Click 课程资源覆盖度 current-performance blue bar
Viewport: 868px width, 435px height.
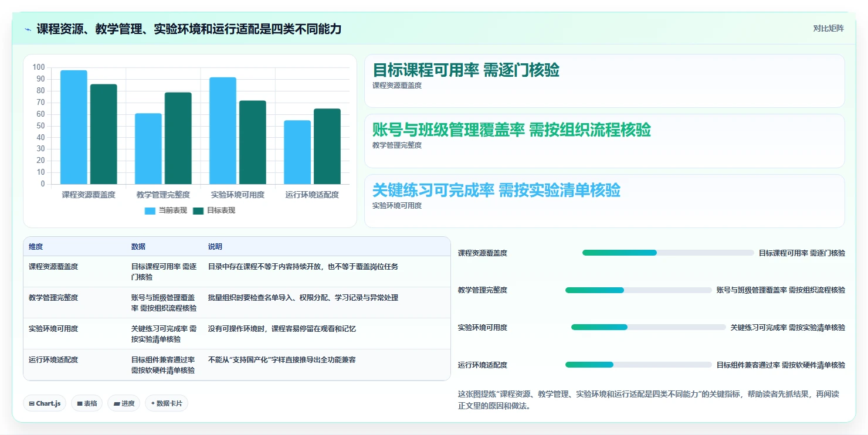(x=74, y=127)
